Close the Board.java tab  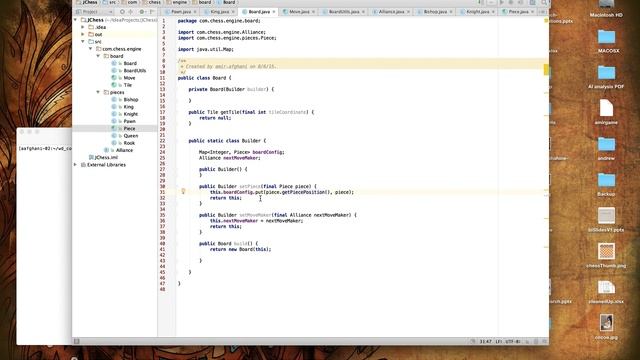[x=274, y=12]
